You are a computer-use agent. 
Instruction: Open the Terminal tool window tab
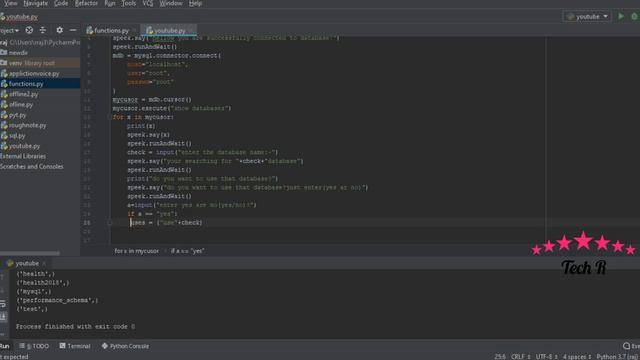pyautogui.click(x=75, y=346)
